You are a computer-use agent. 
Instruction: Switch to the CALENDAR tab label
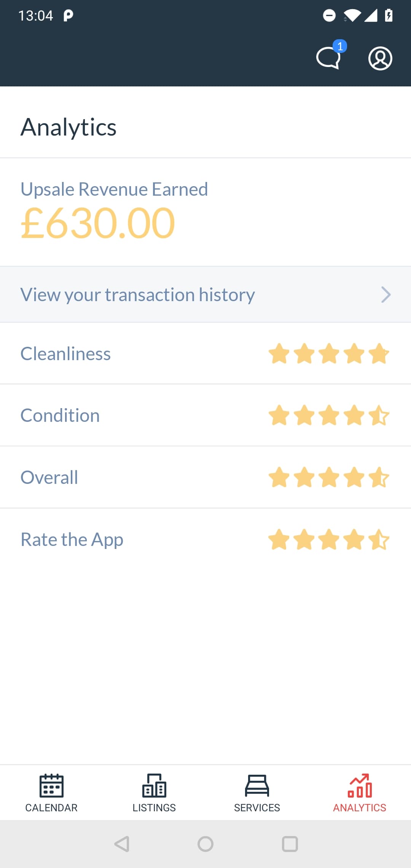(51, 807)
